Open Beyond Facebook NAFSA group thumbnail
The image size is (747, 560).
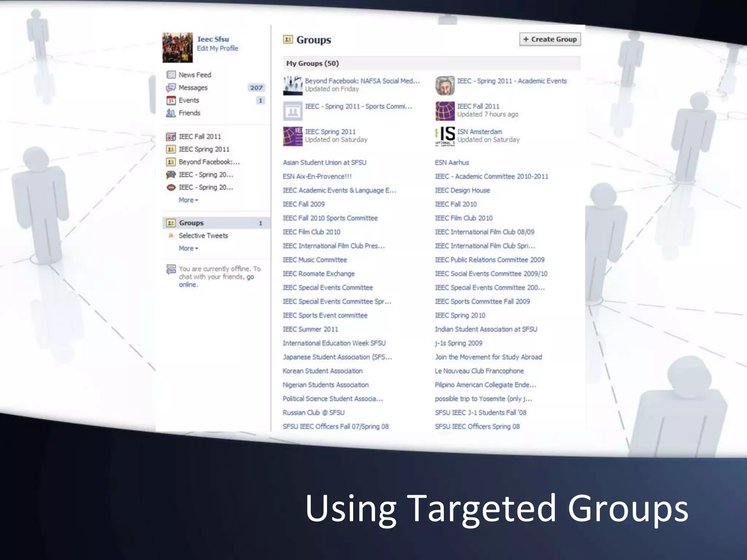pos(293,85)
